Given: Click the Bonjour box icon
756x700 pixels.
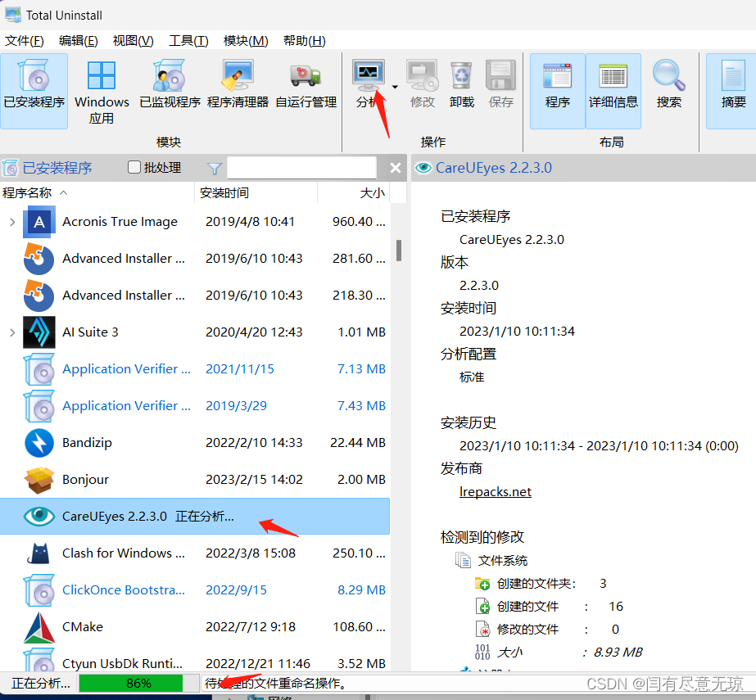Looking at the screenshot, I should 39,479.
